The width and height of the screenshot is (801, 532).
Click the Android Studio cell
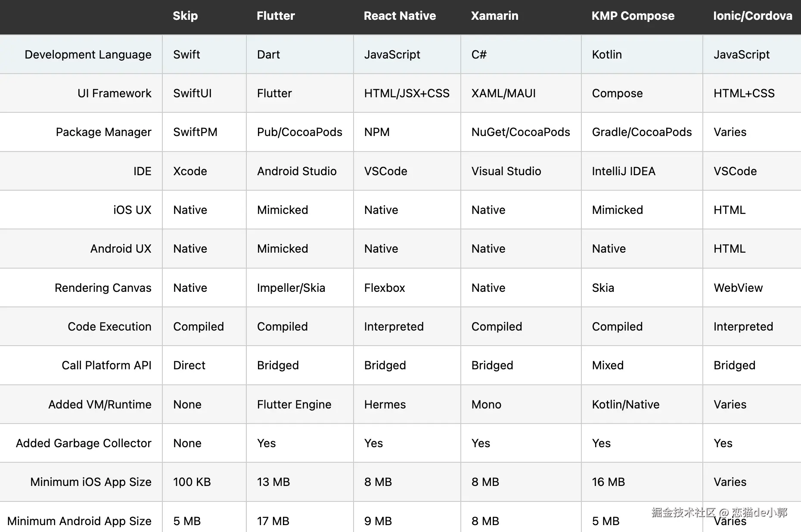(297, 171)
